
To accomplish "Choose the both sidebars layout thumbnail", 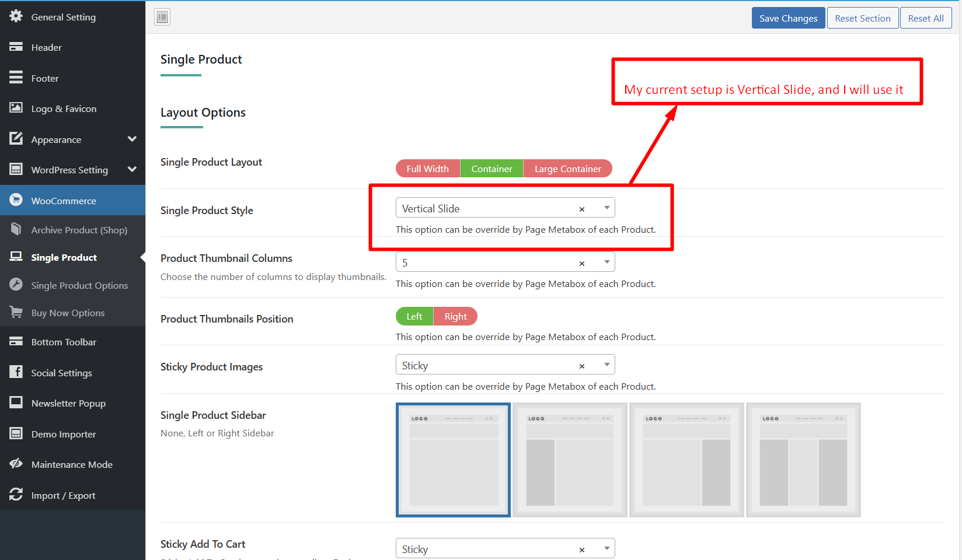I will tap(803, 460).
